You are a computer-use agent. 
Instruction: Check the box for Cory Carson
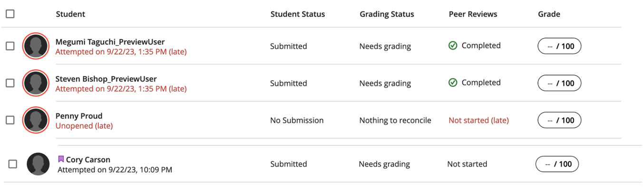point(13,164)
